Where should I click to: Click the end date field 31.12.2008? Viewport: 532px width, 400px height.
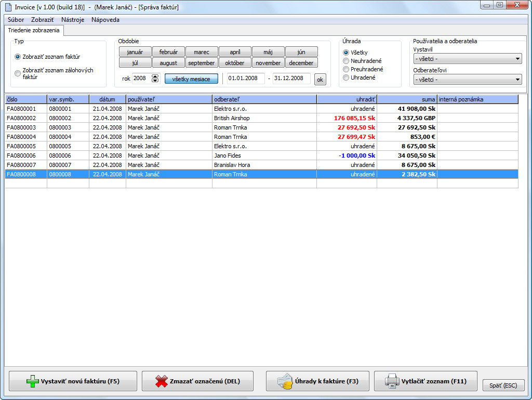[x=291, y=78]
